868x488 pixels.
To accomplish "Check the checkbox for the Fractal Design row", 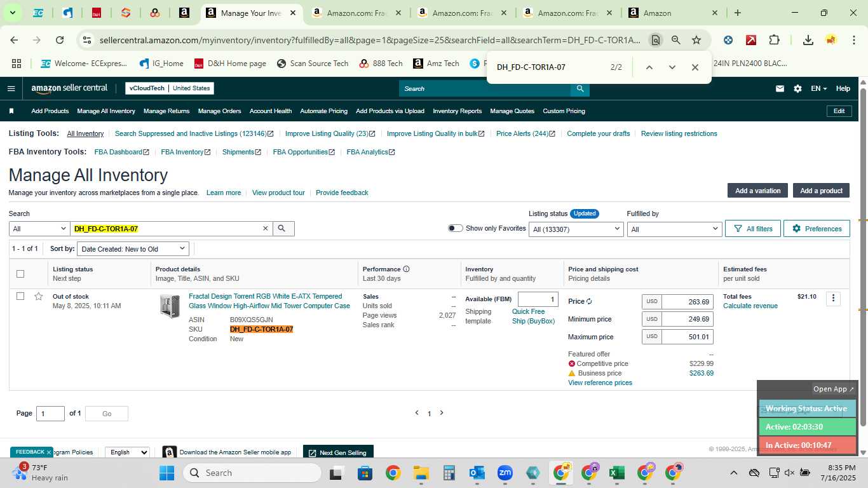I will [20, 296].
